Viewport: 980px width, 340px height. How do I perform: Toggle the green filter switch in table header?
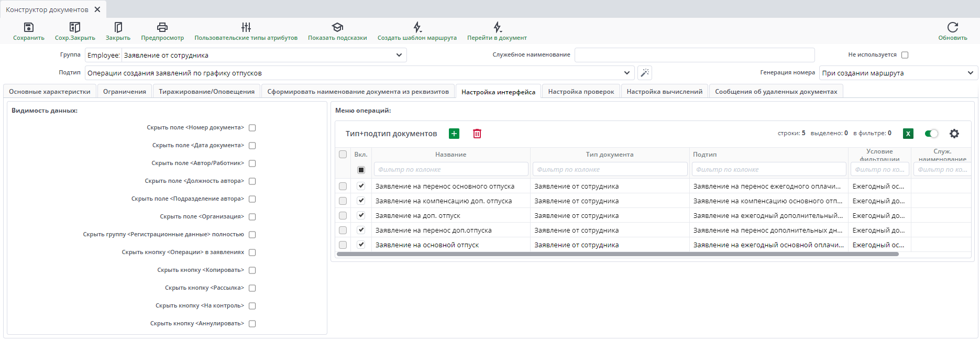click(x=931, y=134)
